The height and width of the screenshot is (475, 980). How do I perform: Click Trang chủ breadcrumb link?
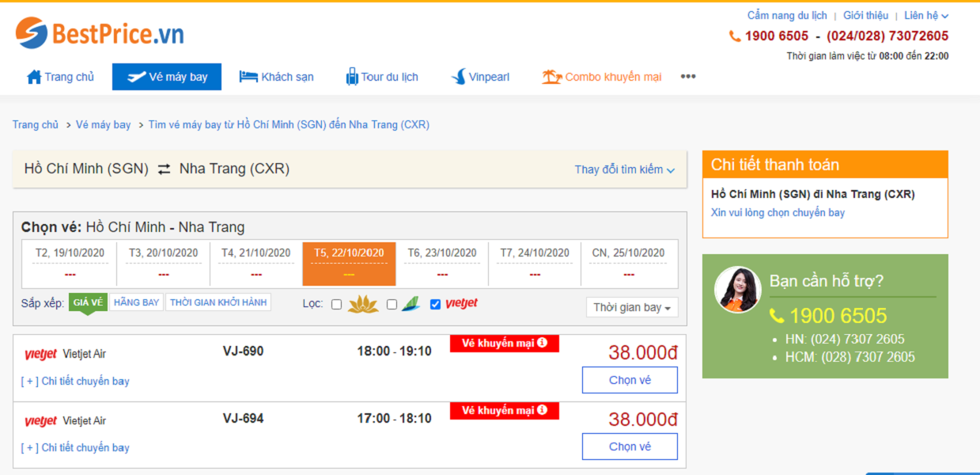click(36, 124)
